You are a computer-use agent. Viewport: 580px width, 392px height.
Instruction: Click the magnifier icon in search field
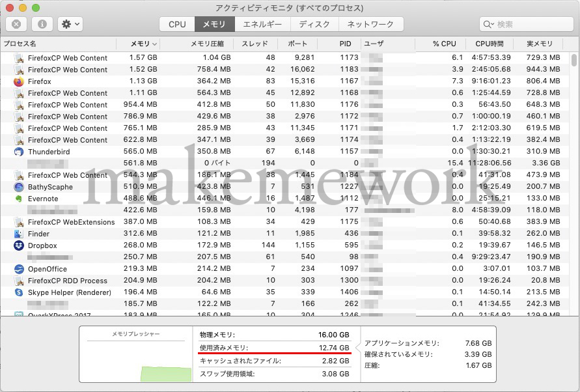[488, 25]
